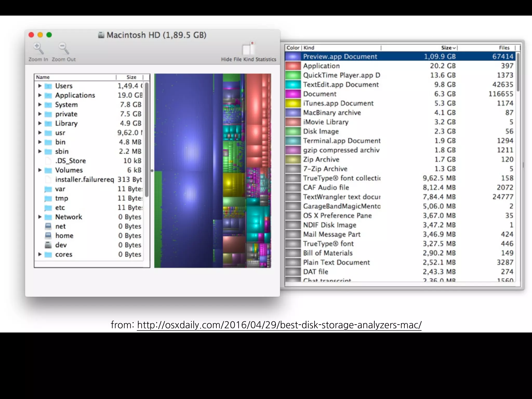Select the private folder icon
Viewport: 532px width, 399px height.
pyautogui.click(x=48, y=114)
